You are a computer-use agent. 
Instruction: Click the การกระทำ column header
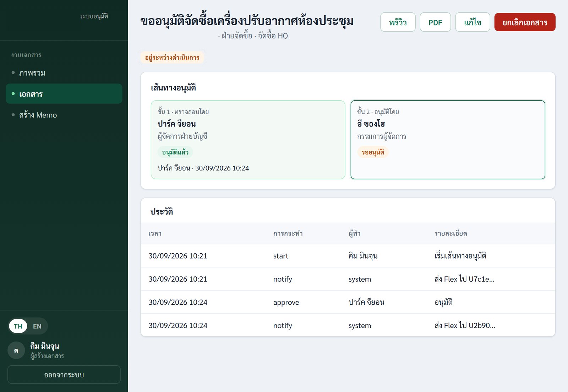[x=288, y=233]
